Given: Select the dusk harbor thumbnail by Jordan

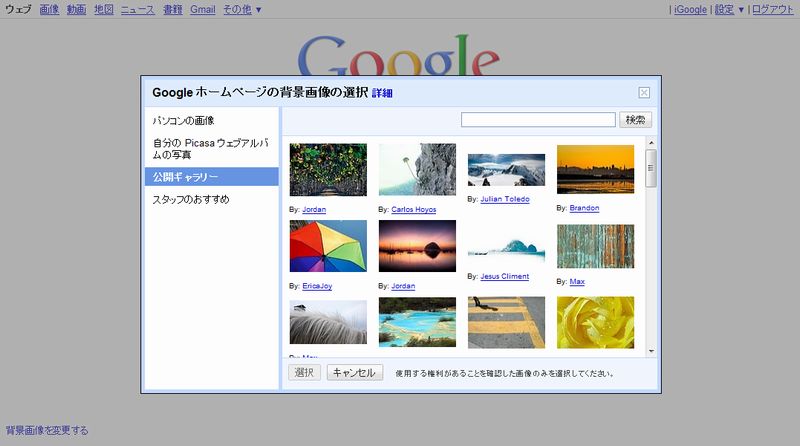Looking at the screenshot, I should coord(417,246).
